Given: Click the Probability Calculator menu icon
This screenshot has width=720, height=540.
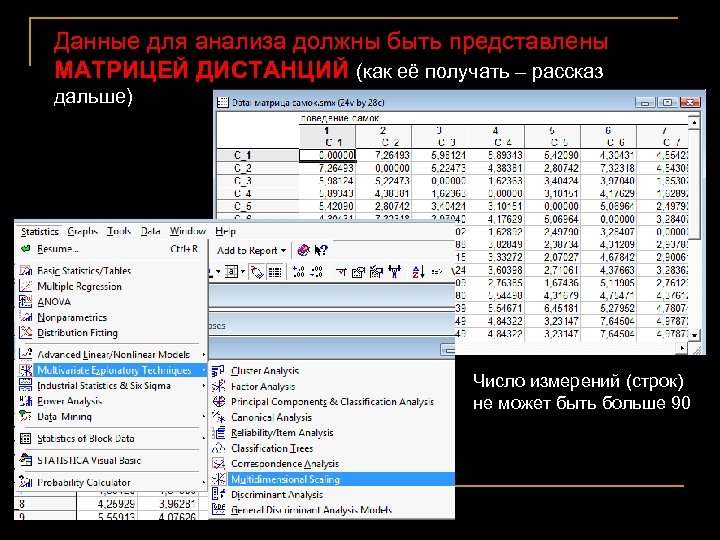Looking at the screenshot, I should [25, 482].
